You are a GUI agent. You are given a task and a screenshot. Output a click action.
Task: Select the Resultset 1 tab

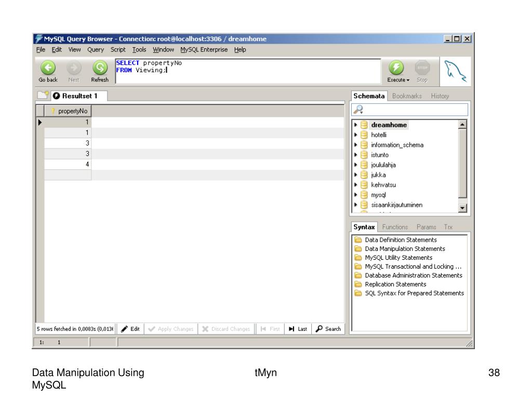(79, 96)
